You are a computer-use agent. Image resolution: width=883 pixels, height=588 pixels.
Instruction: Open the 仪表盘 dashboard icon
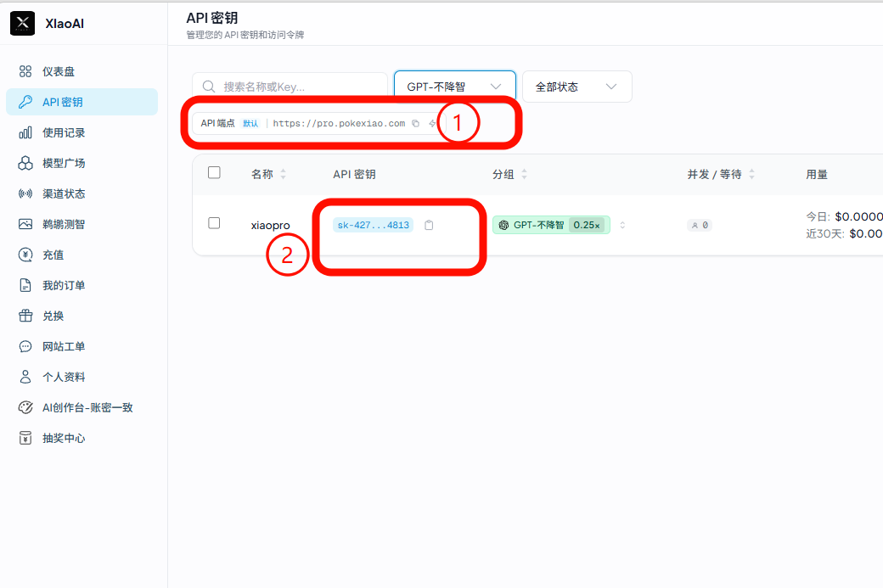point(25,71)
